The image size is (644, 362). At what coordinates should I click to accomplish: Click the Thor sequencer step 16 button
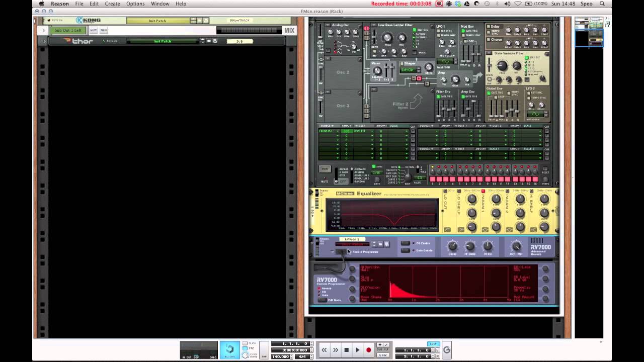tap(534, 179)
